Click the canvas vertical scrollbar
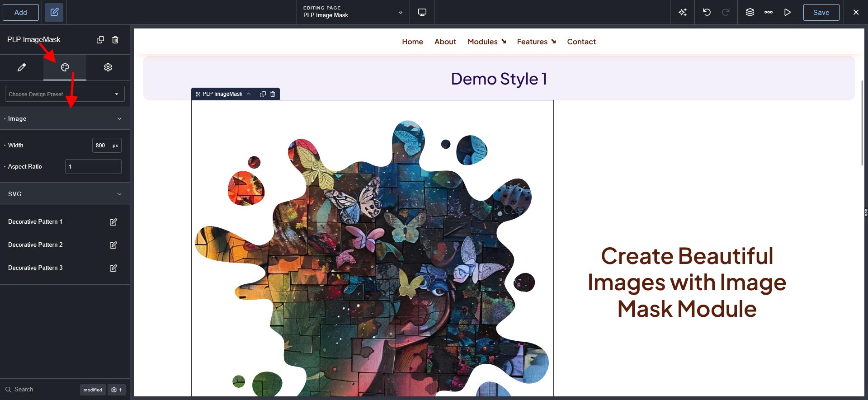Image resolution: width=868 pixels, height=400 pixels. click(862, 122)
